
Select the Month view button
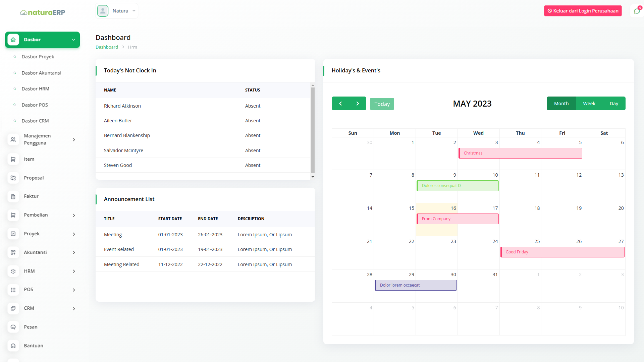[561, 104]
